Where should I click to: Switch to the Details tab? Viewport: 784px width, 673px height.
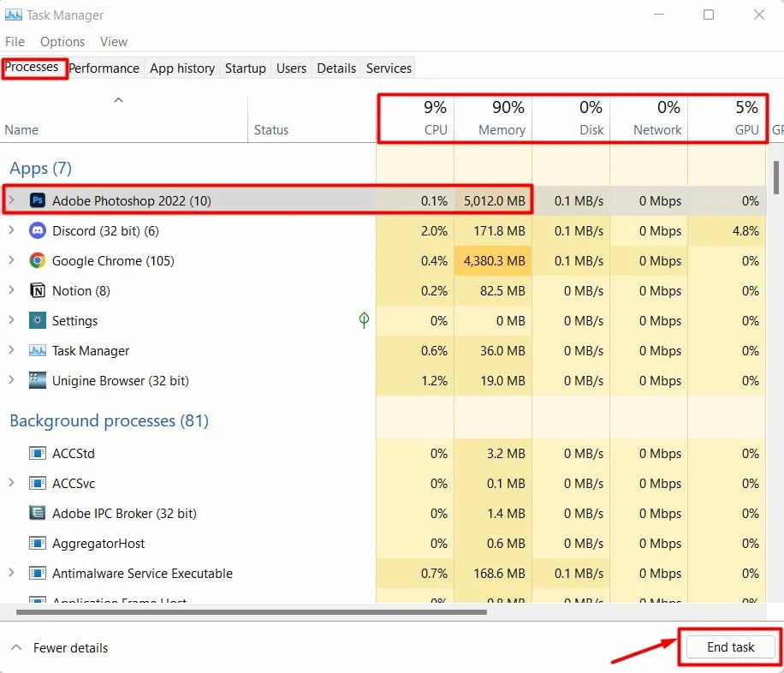click(336, 68)
